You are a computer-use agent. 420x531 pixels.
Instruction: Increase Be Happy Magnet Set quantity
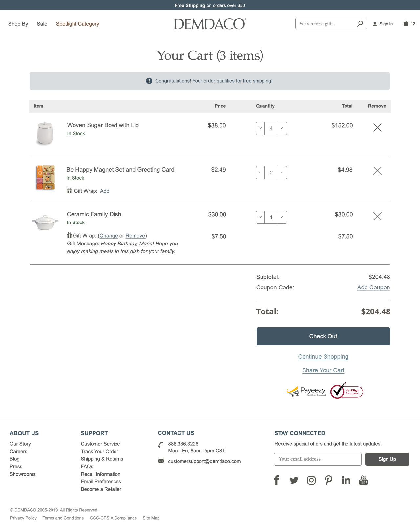(283, 173)
